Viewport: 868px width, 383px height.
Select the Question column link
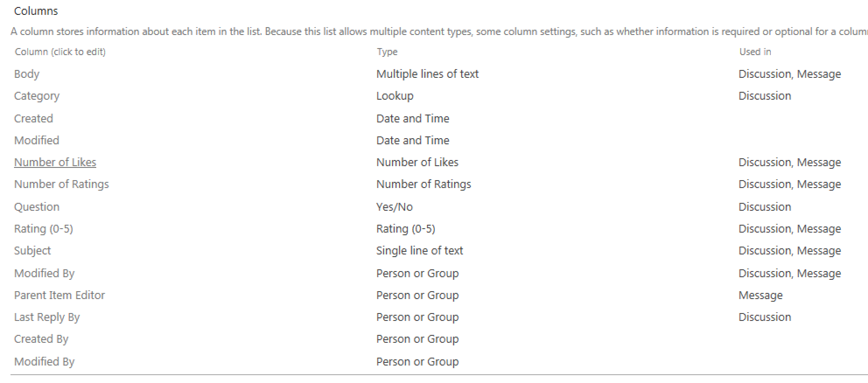(37, 207)
